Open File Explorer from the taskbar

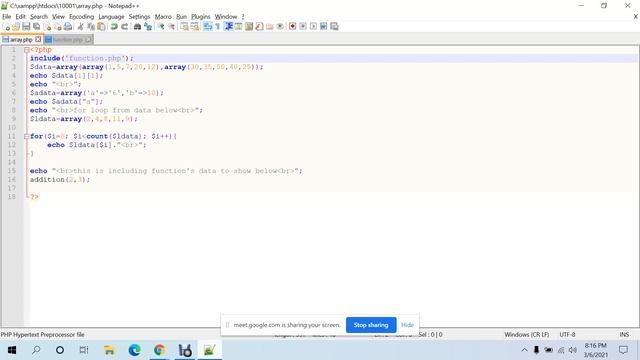tap(109, 350)
